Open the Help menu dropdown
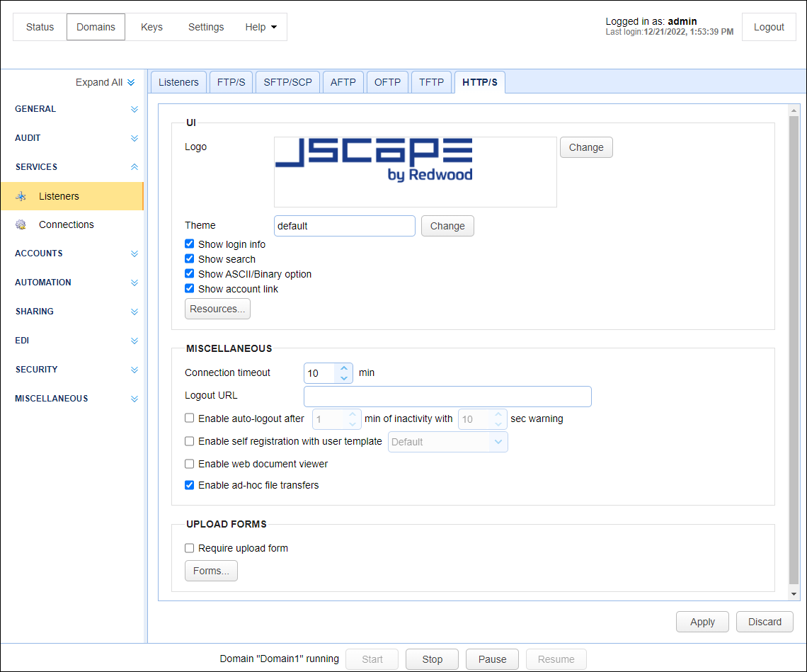This screenshot has height=672, width=807. pos(261,27)
